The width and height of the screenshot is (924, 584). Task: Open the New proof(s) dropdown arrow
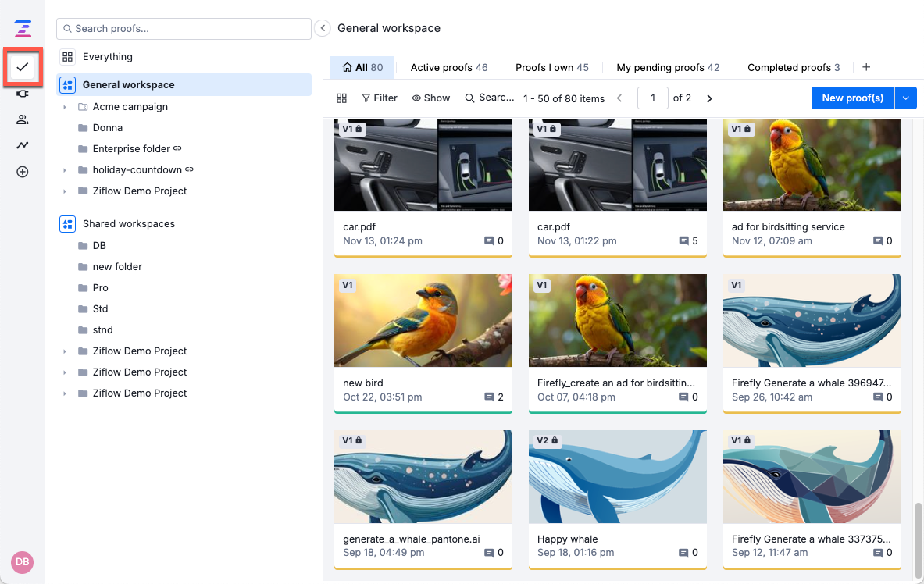click(x=905, y=98)
